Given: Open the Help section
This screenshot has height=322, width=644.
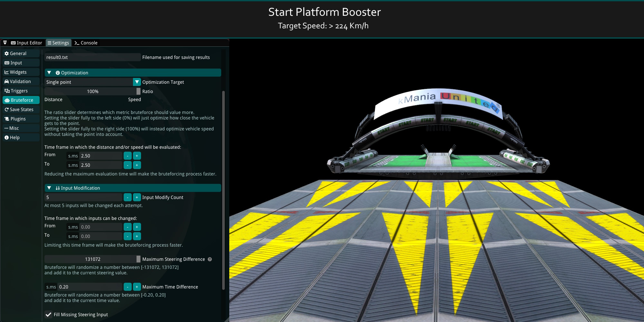Looking at the screenshot, I should pyautogui.click(x=21, y=137).
